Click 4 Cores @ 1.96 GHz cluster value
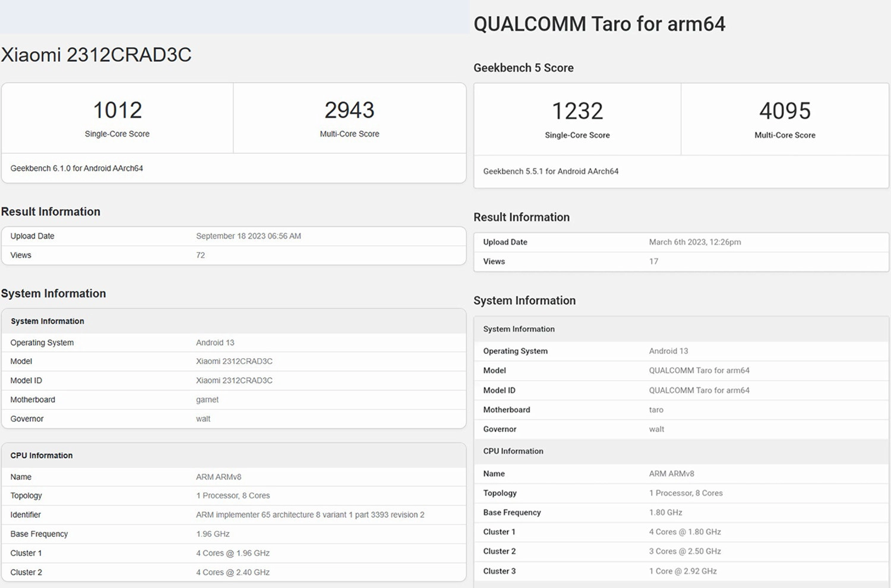 pos(233,553)
